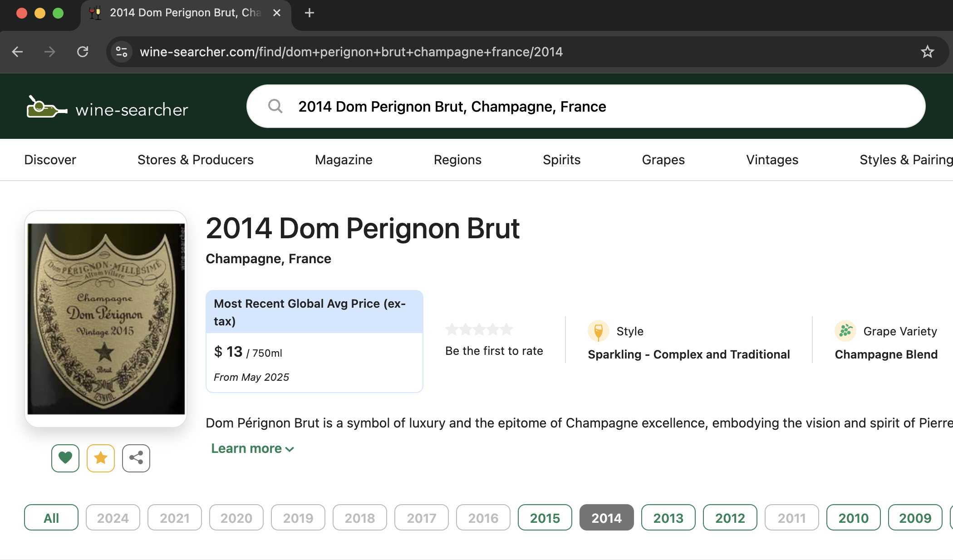This screenshot has width=953, height=560.
Task: Click the wine-searcher logo
Action: pyautogui.click(x=107, y=108)
